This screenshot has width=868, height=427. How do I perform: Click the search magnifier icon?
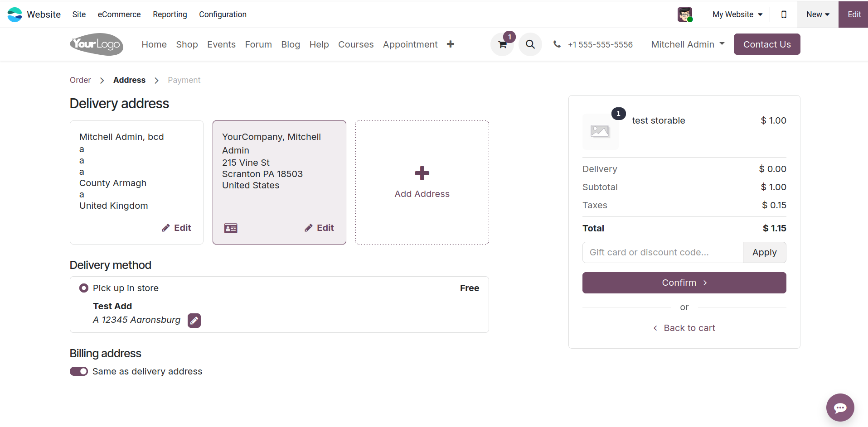(x=530, y=44)
